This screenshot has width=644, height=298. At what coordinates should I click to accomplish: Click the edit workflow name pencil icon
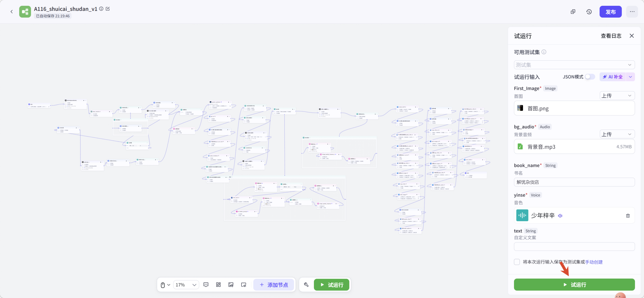click(108, 9)
